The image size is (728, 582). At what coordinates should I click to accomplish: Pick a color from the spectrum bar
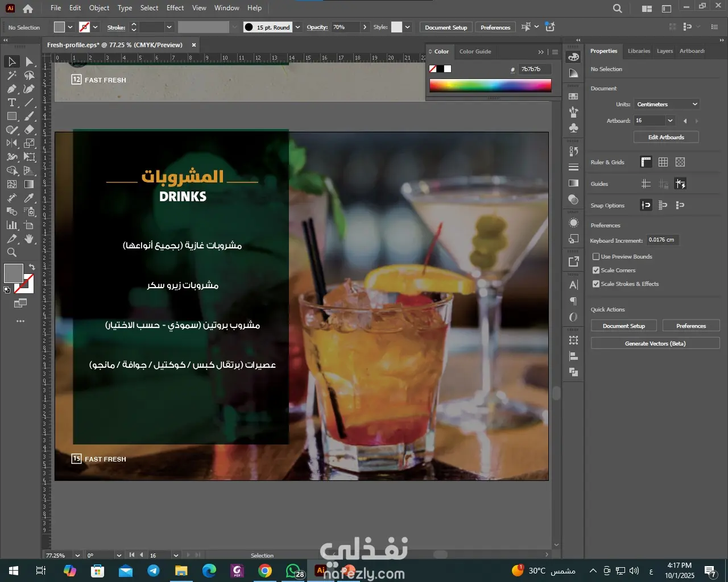[x=490, y=85]
